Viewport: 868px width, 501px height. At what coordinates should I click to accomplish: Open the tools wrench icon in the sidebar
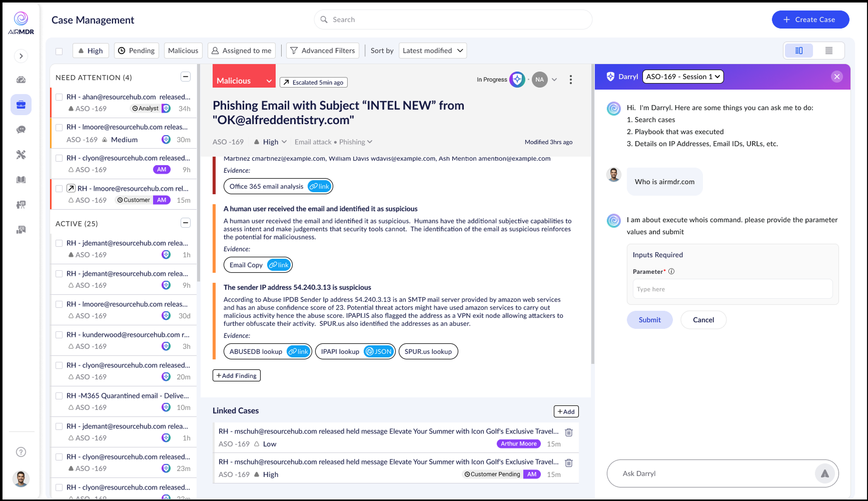tap(21, 154)
